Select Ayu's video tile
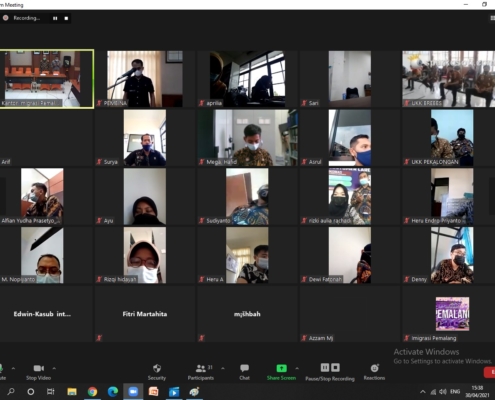Image resolution: width=495 pixels, height=400 pixels. pyautogui.click(x=145, y=197)
